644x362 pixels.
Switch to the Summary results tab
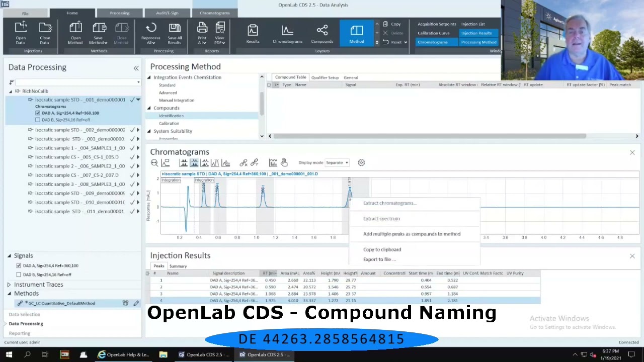coord(178,266)
